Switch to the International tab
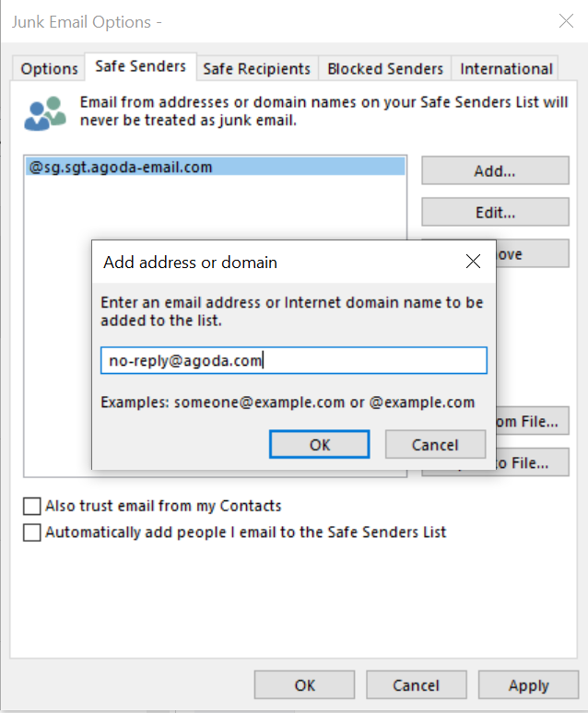588x713 pixels. [506, 69]
